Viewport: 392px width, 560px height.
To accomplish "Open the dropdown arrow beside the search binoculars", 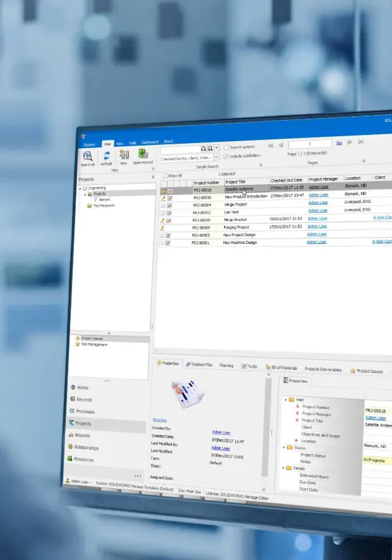I will tap(217, 148).
